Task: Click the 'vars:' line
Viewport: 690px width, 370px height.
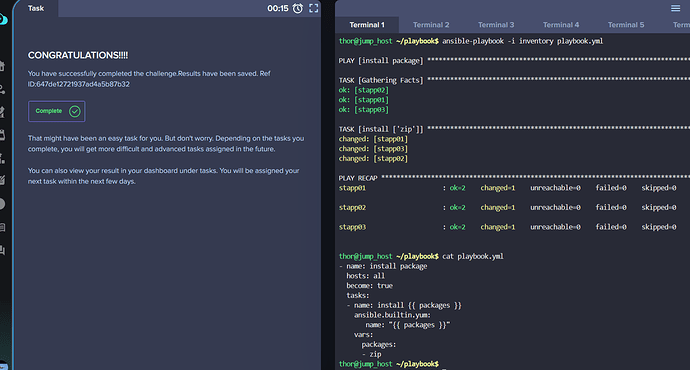Action: tap(363, 335)
